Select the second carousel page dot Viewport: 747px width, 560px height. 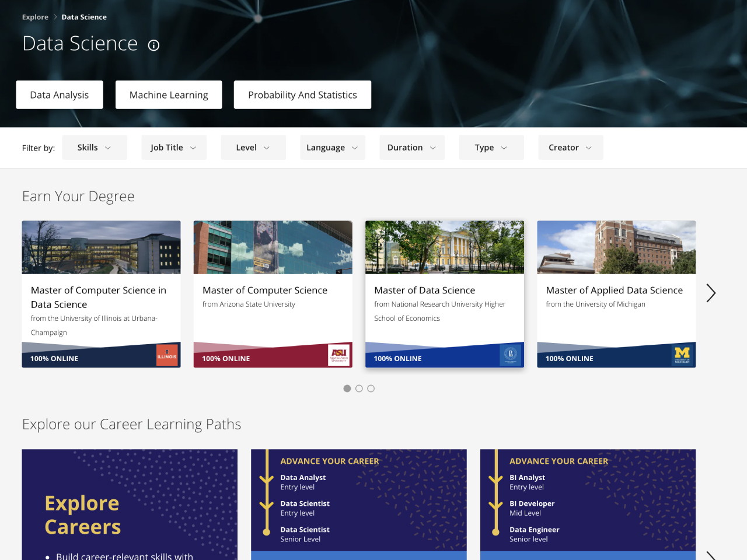359,388
